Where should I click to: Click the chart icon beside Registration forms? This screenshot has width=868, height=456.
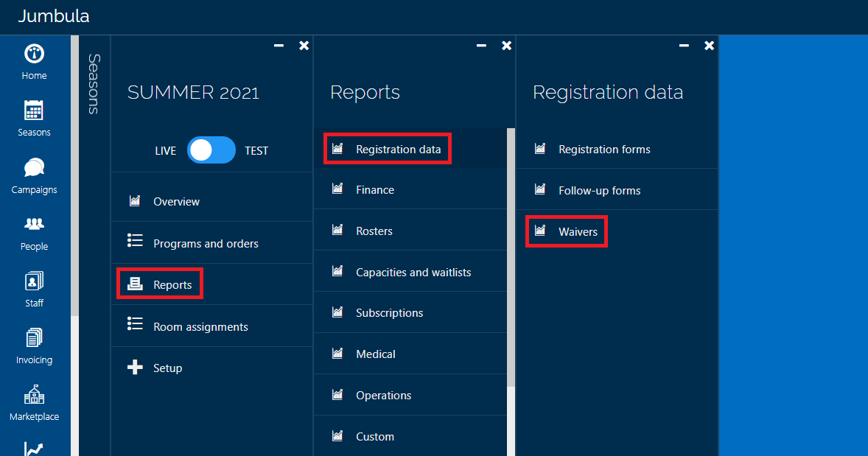(539, 148)
